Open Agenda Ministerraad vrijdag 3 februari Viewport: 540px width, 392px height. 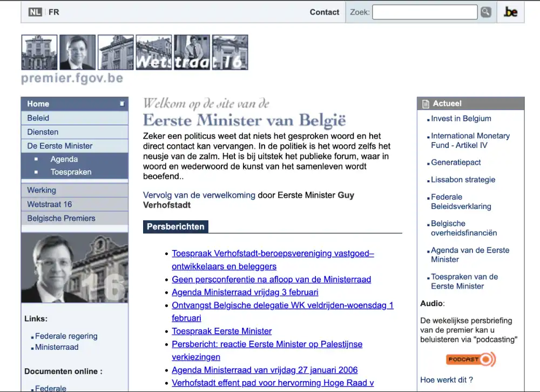pos(245,292)
